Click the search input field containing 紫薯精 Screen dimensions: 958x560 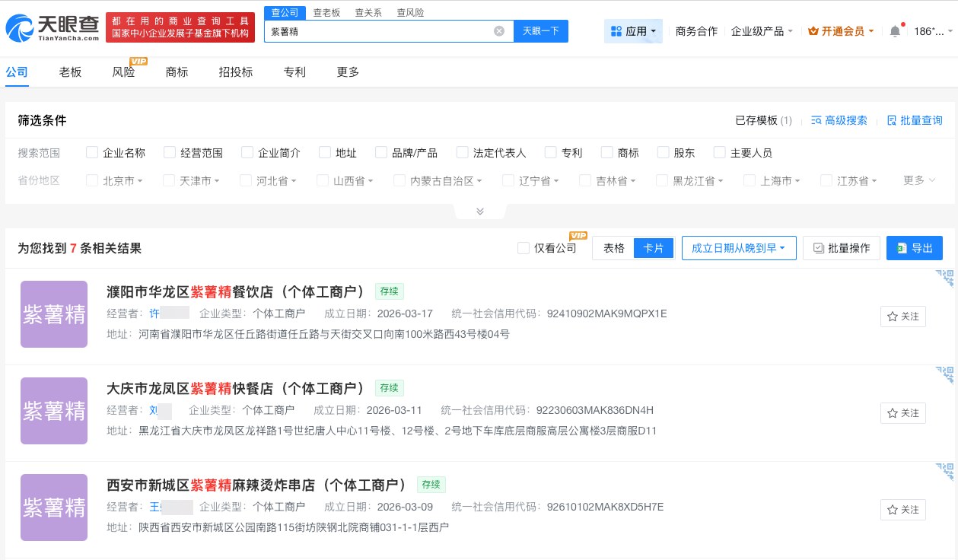pos(380,30)
